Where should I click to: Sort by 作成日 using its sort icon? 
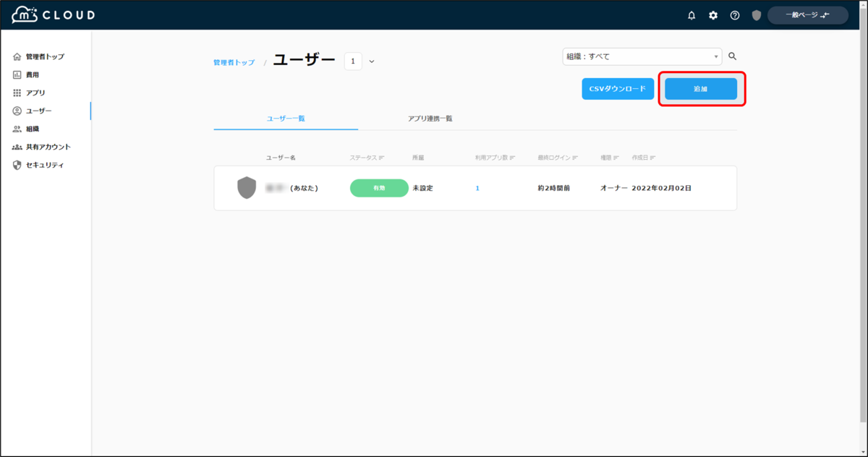point(653,158)
